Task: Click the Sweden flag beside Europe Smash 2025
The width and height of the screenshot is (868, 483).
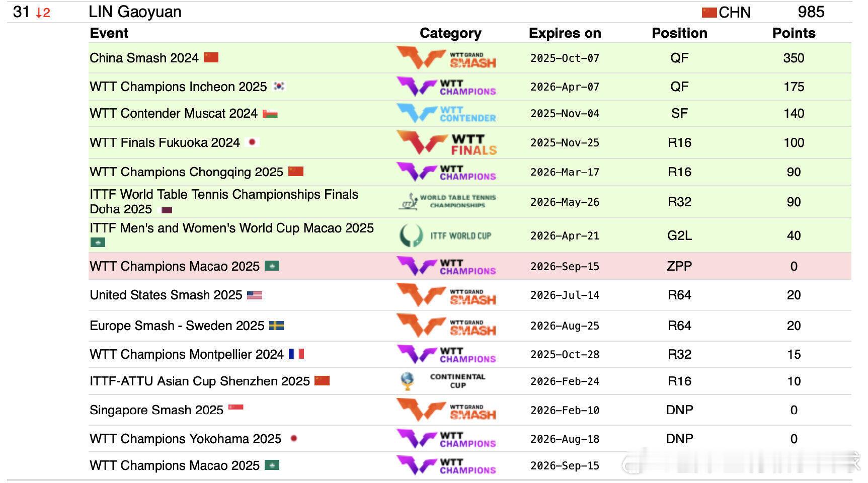Action: 276,326
